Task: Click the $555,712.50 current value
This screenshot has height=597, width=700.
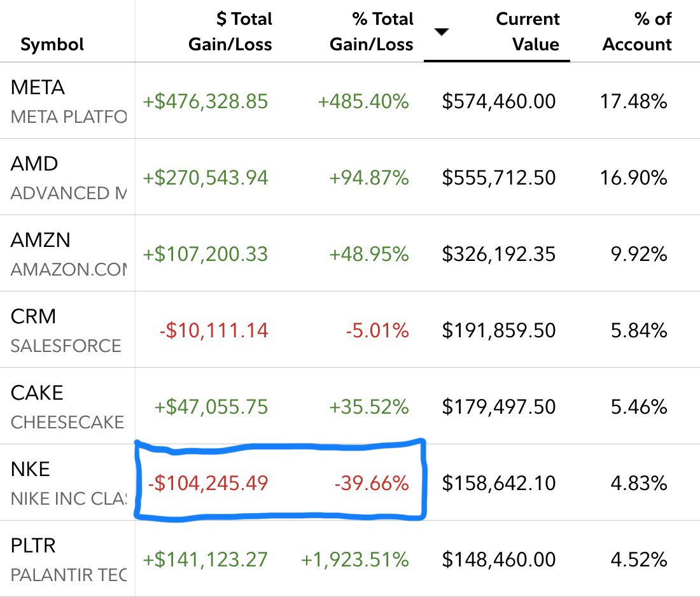Action: [499, 178]
